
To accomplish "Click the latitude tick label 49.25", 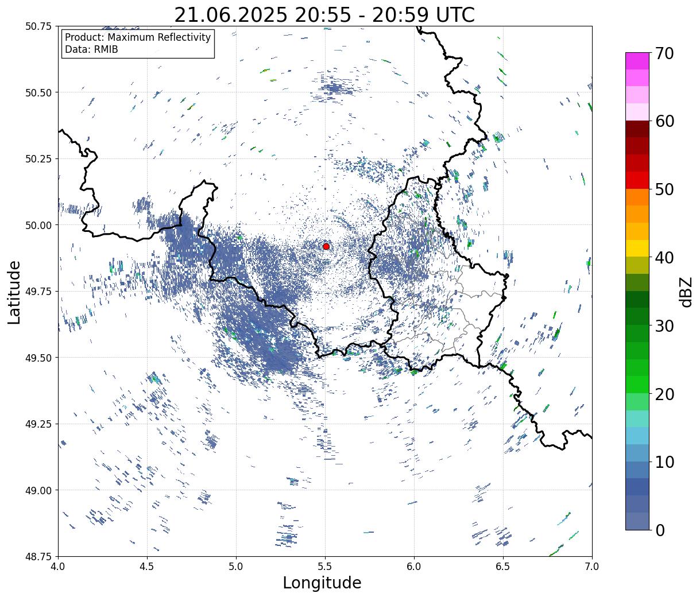I will pyautogui.click(x=39, y=424).
